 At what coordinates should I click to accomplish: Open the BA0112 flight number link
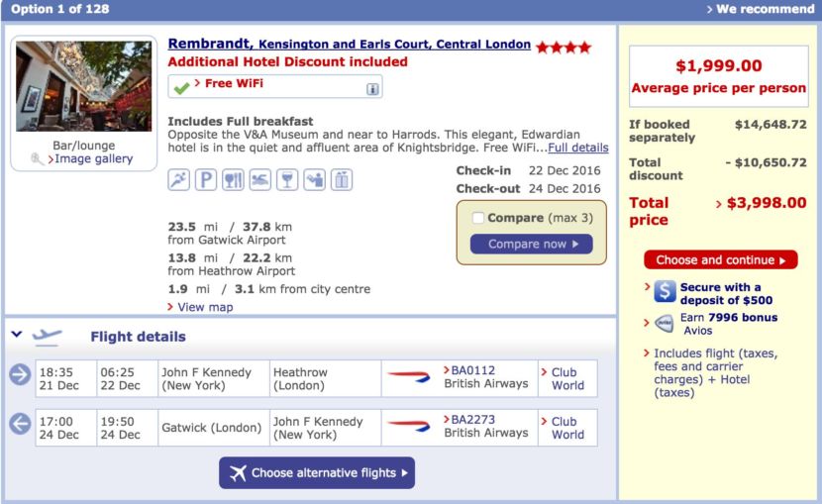click(472, 370)
